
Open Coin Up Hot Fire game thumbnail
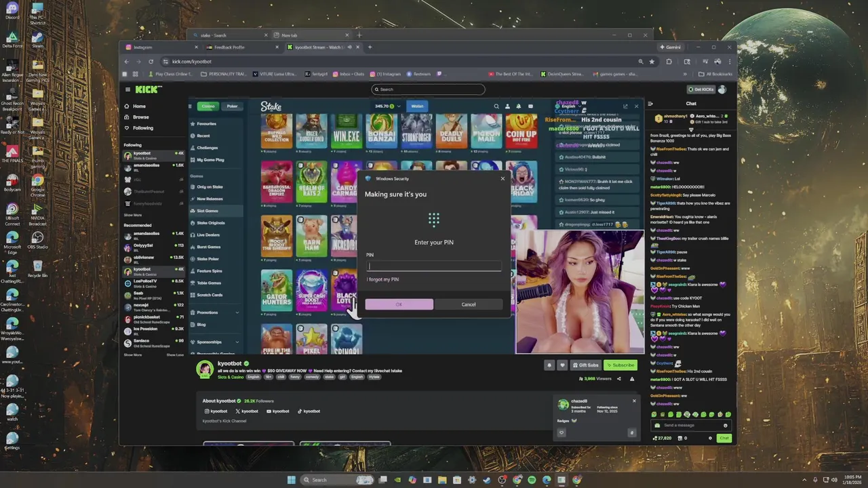521,131
